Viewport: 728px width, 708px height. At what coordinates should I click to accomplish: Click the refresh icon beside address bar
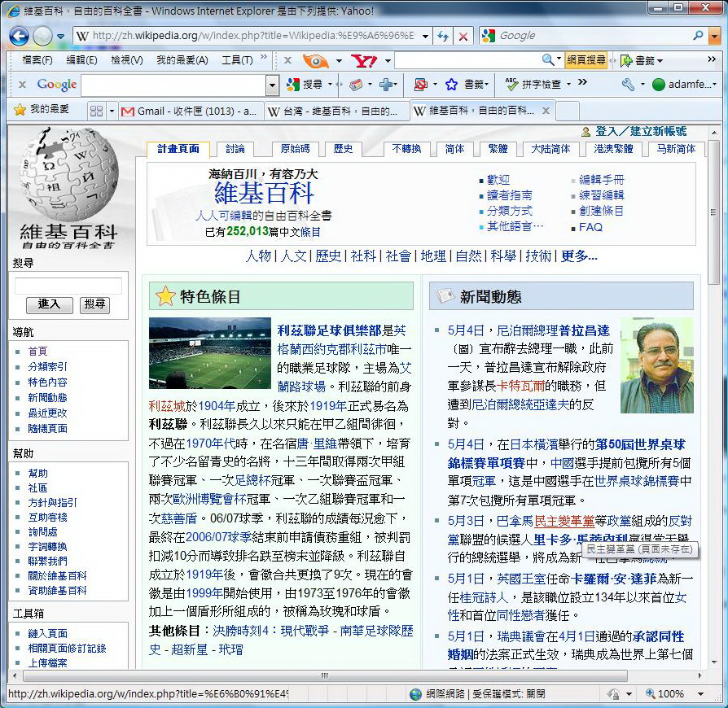[443, 36]
